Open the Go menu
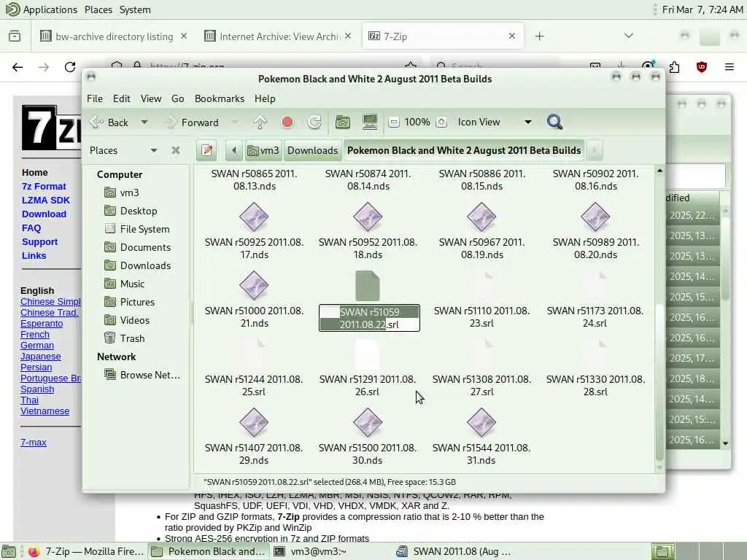The width and height of the screenshot is (747, 560). pos(178,98)
